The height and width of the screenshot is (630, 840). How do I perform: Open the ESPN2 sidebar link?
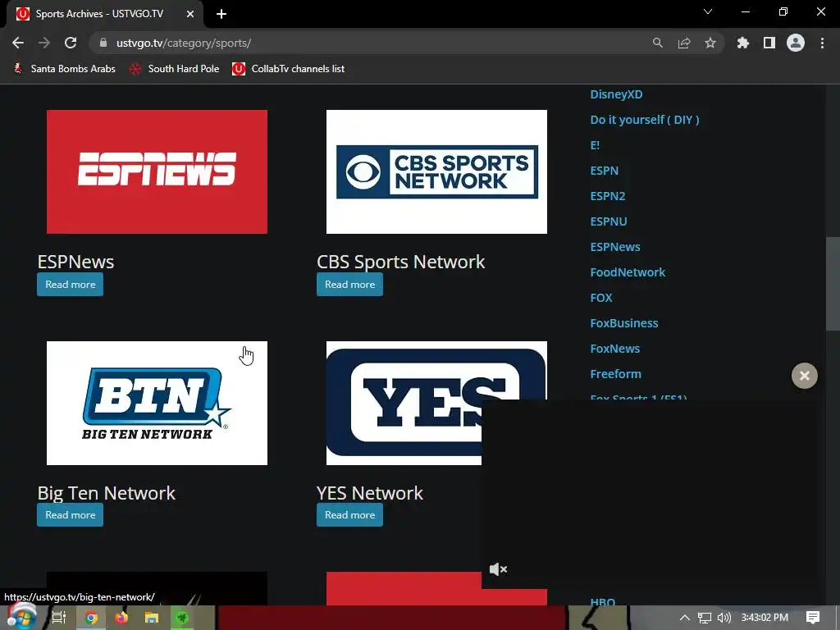(608, 196)
